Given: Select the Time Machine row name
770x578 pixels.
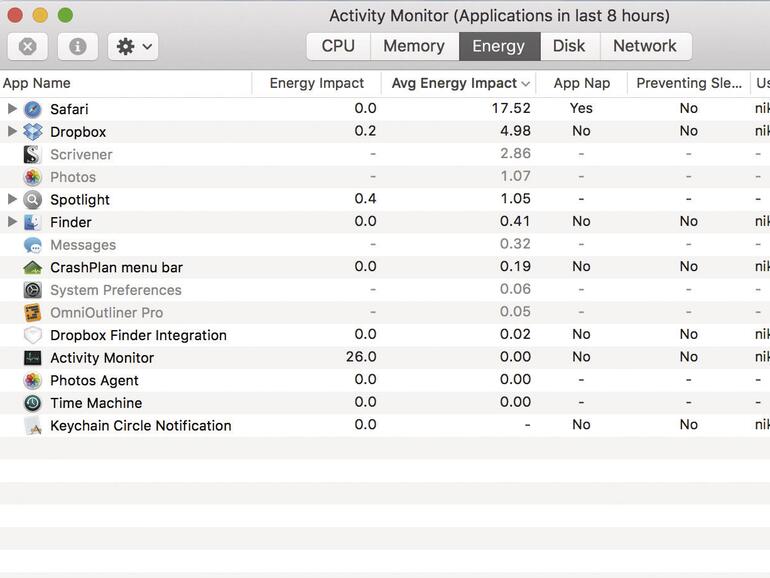Looking at the screenshot, I should pyautogui.click(x=96, y=403).
